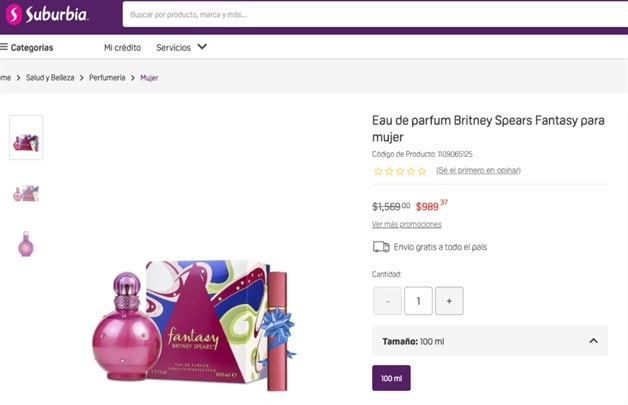Click 'Sé el primero en opinar' link
628x405 pixels.
(x=478, y=171)
